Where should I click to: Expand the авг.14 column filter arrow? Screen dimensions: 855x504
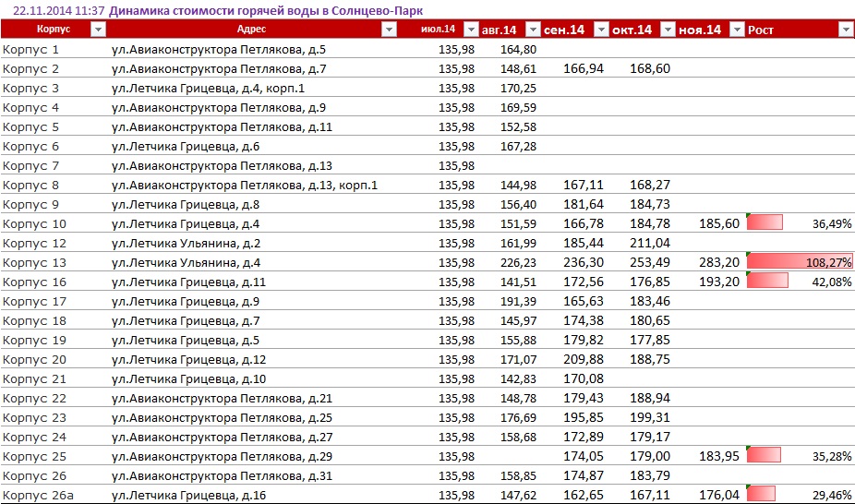(533, 30)
